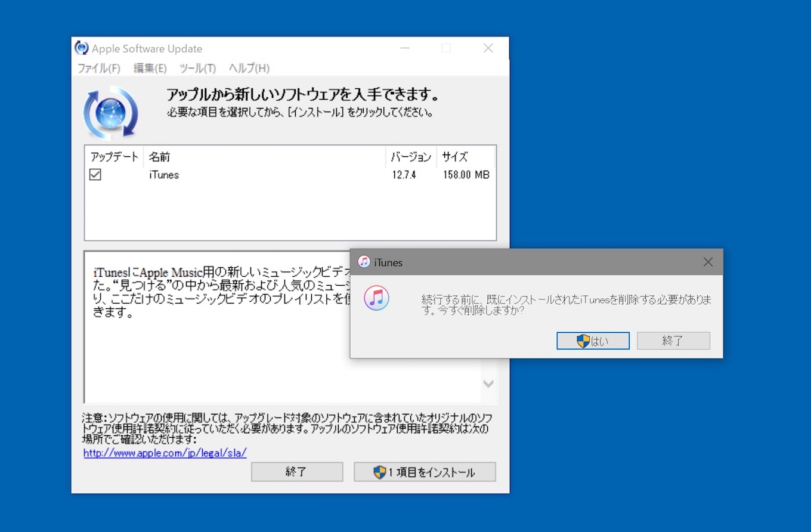The image size is (811, 532).
Task: Click the 終了 button in Apple Software Update
Action: pyautogui.click(x=297, y=472)
